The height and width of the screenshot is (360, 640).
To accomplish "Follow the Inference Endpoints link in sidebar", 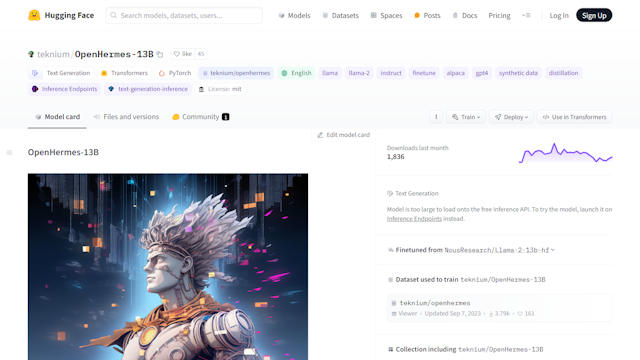I will [414, 219].
